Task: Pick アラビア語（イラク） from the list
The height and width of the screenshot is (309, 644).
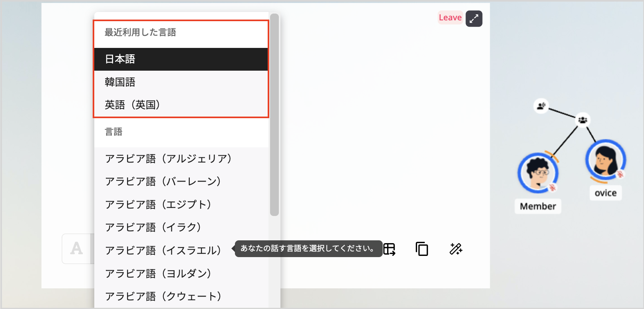Action: pos(181,227)
